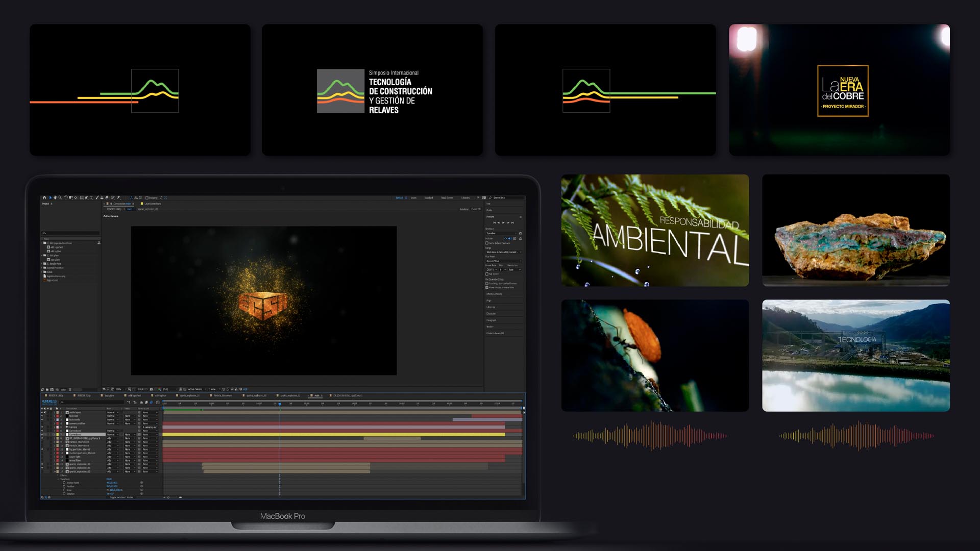The width and height of the screenshot is (980, 551).
Task: Click the yellow label swatch of layer 7
Action: [x=58, y=435]
